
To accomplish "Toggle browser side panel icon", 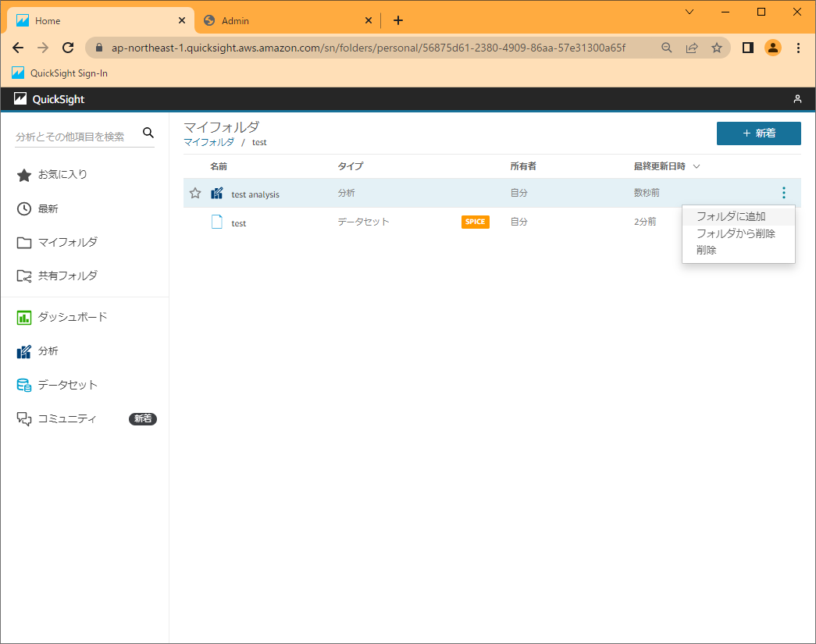I will (x=748, y=48).
